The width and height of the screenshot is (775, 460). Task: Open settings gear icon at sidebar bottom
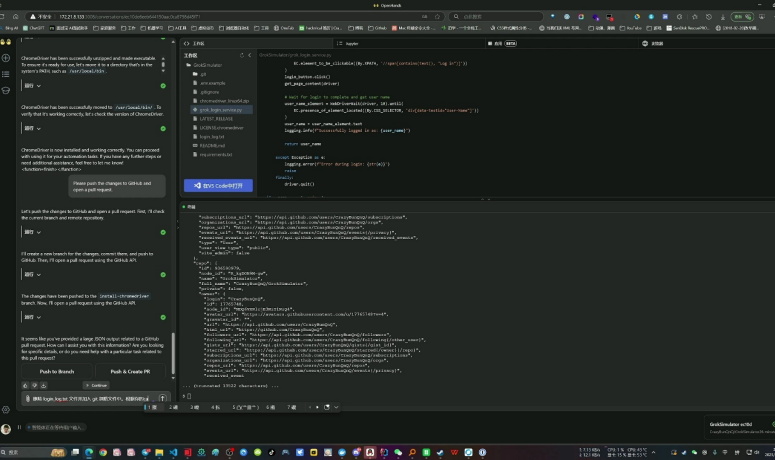coord(8,408)
